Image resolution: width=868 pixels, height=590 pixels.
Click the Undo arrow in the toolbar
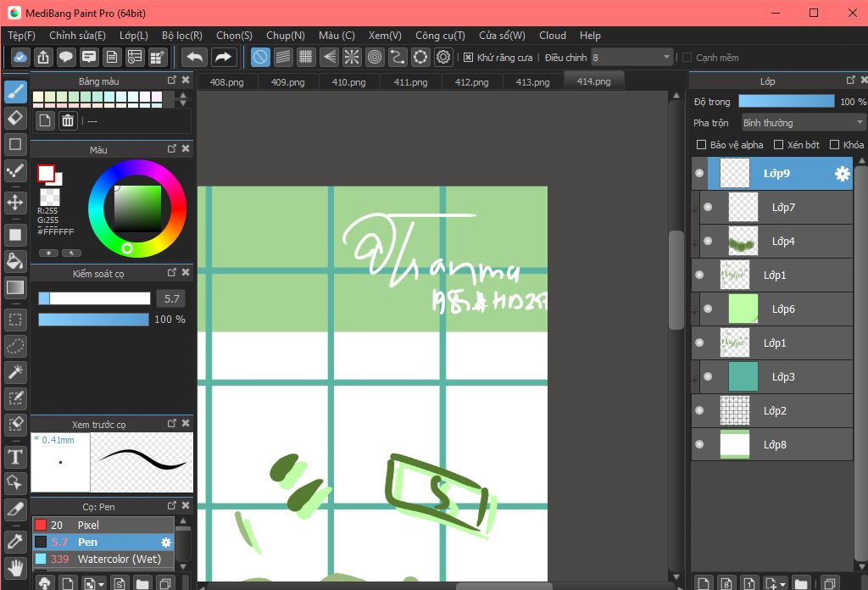pos(195,57)
